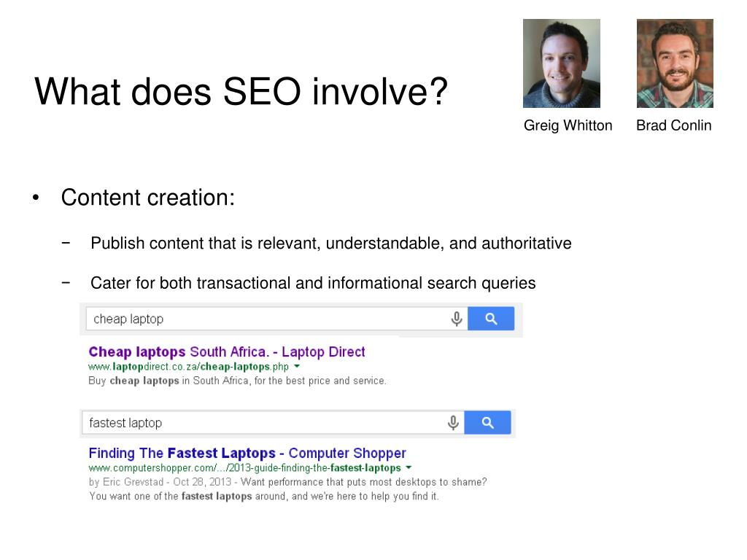Click into the cheap laptop search field
The image size is (747, 560).
tap(267, 319)
